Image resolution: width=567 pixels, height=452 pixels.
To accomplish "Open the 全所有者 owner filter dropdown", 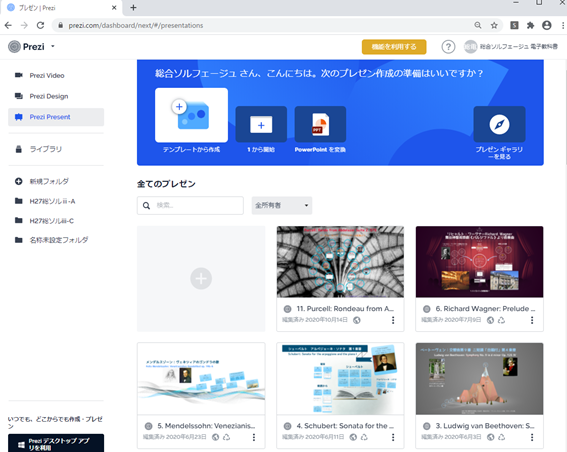I will pos(282,205).
